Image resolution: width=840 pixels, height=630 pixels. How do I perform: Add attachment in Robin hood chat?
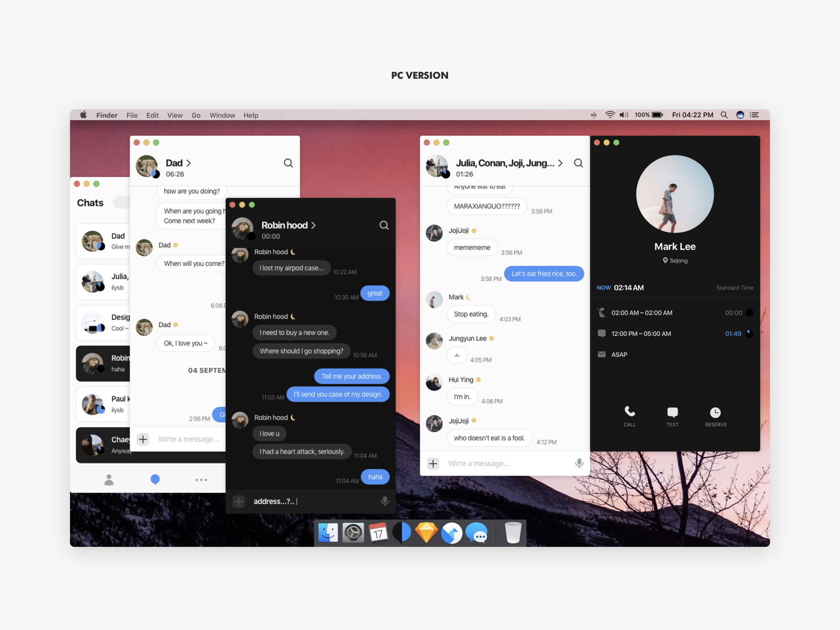tap(239, 501)
